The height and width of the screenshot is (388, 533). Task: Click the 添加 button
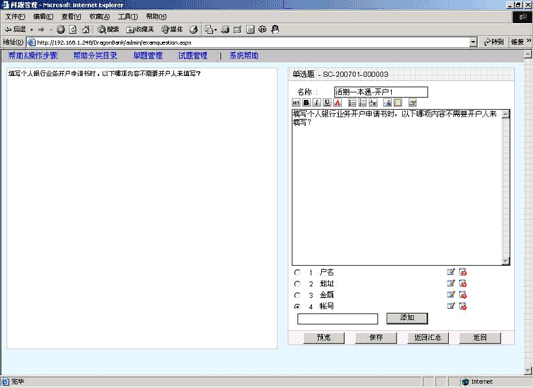[x=407, y=318]
